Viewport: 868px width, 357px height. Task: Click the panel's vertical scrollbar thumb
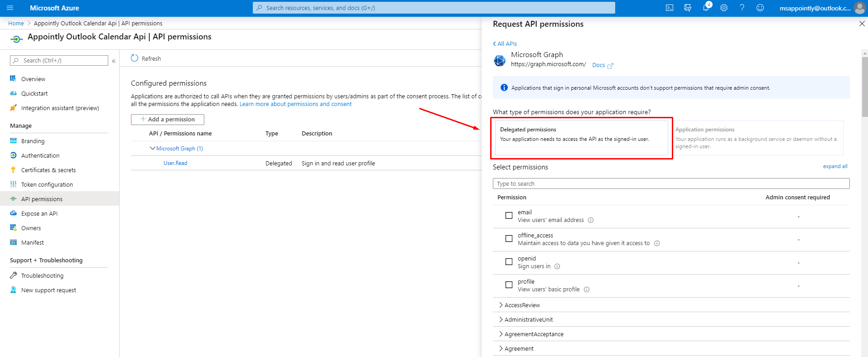[865, 86]
